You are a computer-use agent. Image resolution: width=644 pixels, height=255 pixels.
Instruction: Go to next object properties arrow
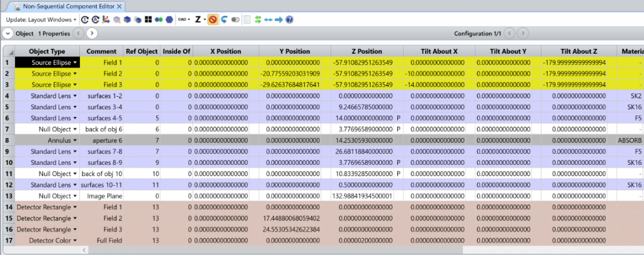(92, 33)
